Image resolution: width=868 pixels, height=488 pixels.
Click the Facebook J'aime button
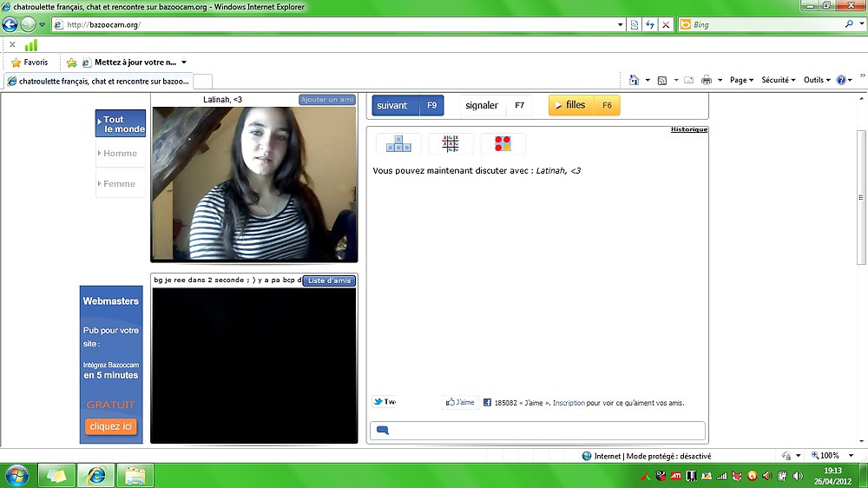[460, 403]
